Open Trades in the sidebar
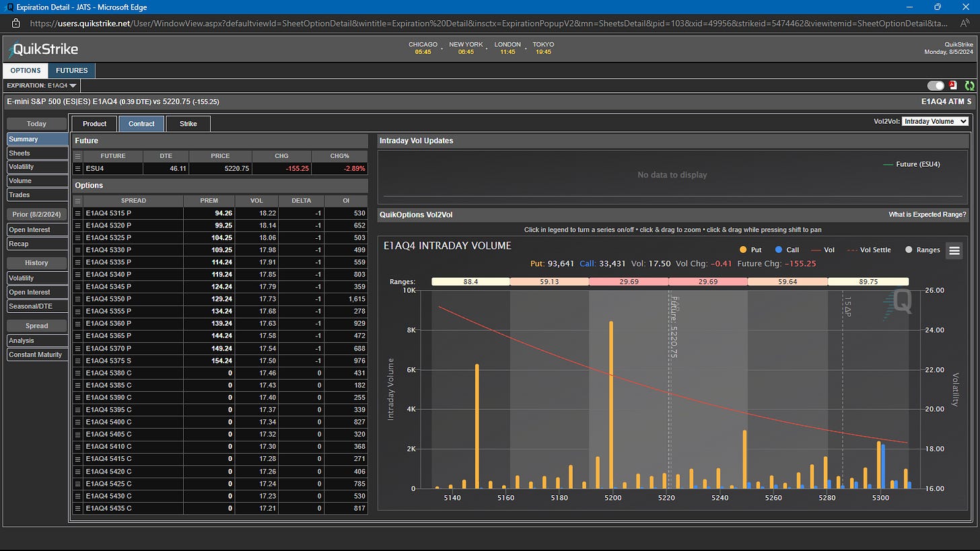Image resolution: width=980 pixels, height=551 pixels. pos(37,195)
